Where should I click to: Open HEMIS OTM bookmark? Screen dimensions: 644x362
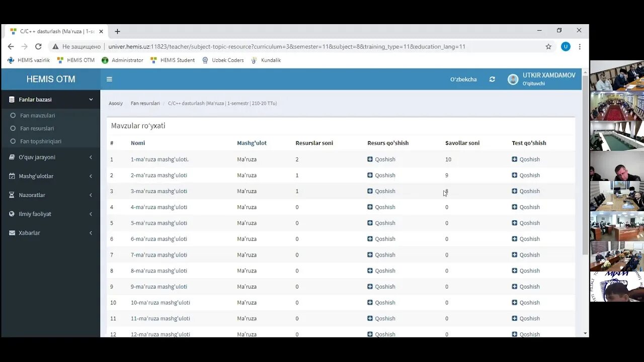click(75, 60)
